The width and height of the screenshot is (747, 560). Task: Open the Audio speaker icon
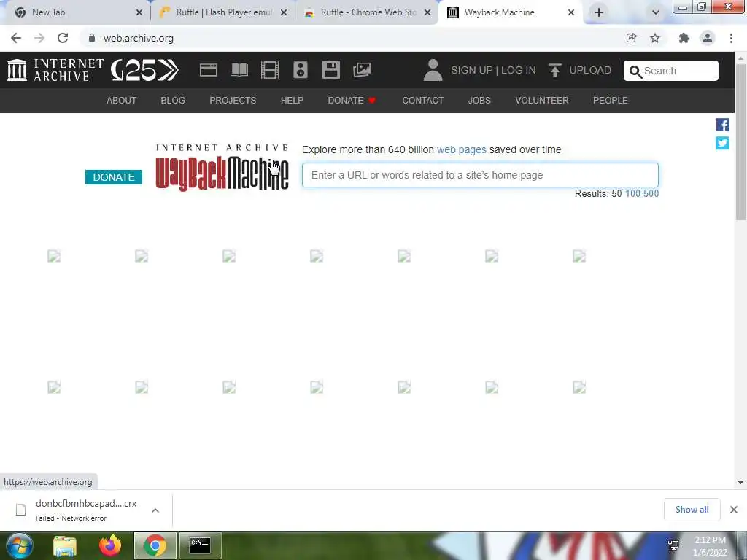[300, 70]
